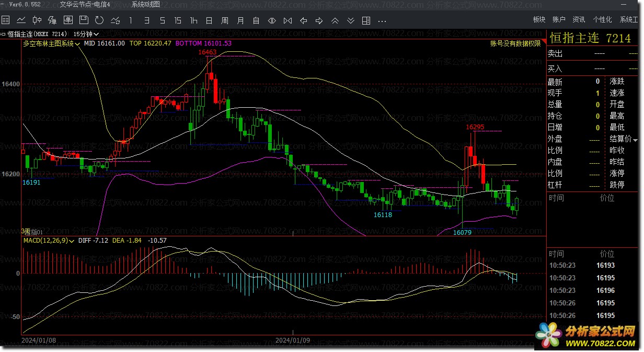This screenshot has height=352, width=644.
Task: Switch to the time-sharing line chart icon
Action: [x=21, y=20]
